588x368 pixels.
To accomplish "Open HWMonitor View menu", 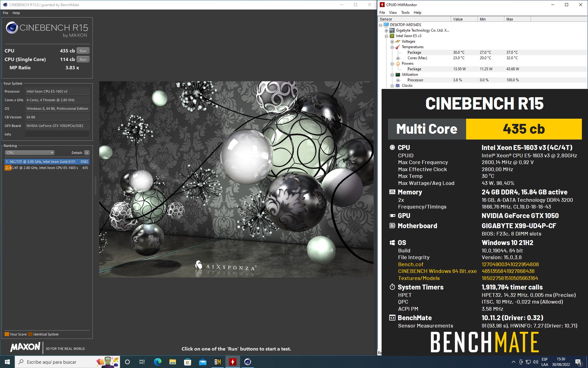I will pyautogui.click(x=393, y=13).
